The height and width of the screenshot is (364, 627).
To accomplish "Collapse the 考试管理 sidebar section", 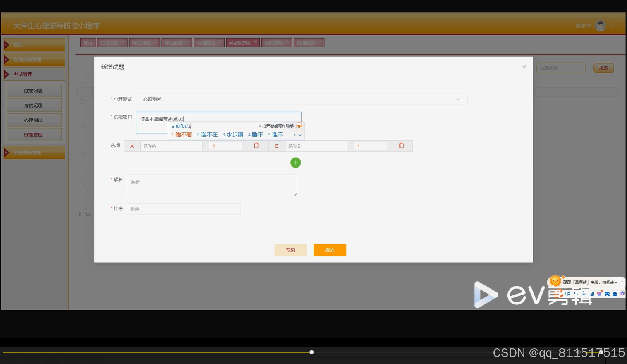I will [34, 74].
